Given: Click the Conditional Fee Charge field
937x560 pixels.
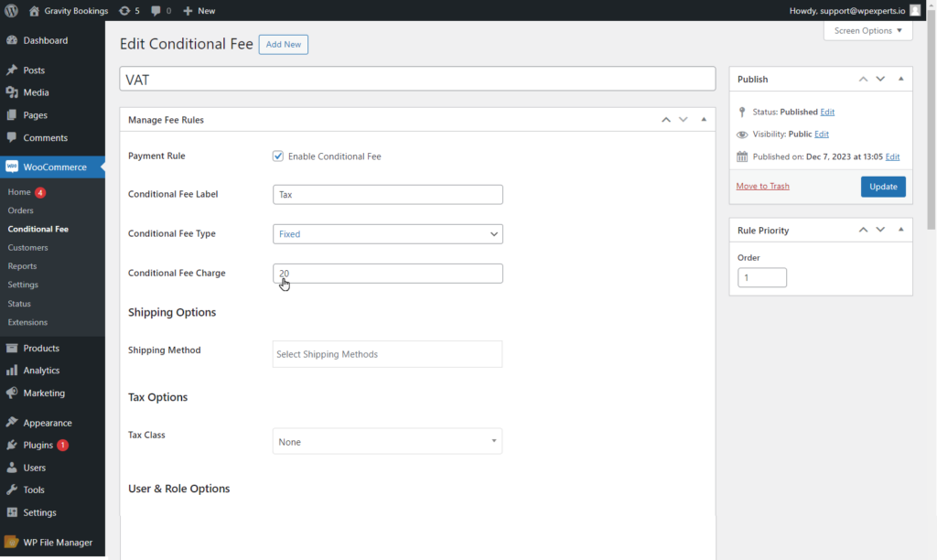Looking at the screenshot, I should [388, 273].
